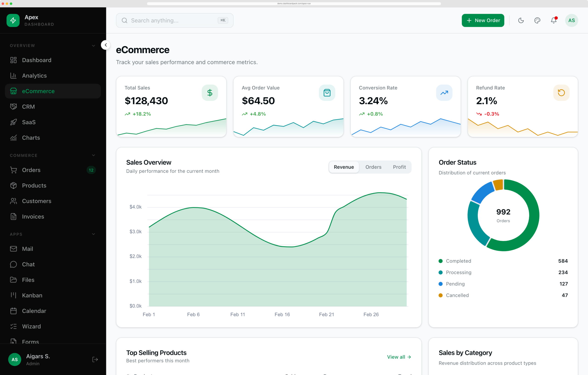
Task: Click the 992 Orders donut chart center
Action: coord(503,215)
